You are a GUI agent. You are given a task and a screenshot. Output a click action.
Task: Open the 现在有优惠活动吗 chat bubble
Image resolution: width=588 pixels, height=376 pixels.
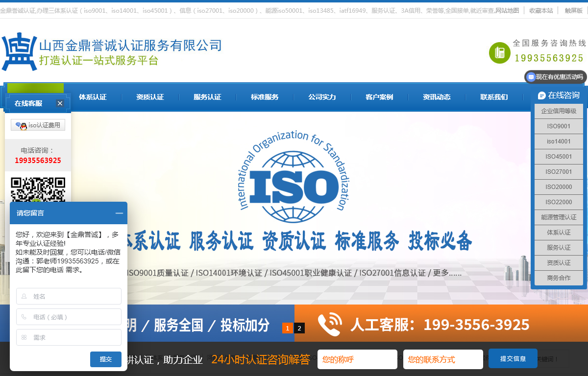point(556,77)
